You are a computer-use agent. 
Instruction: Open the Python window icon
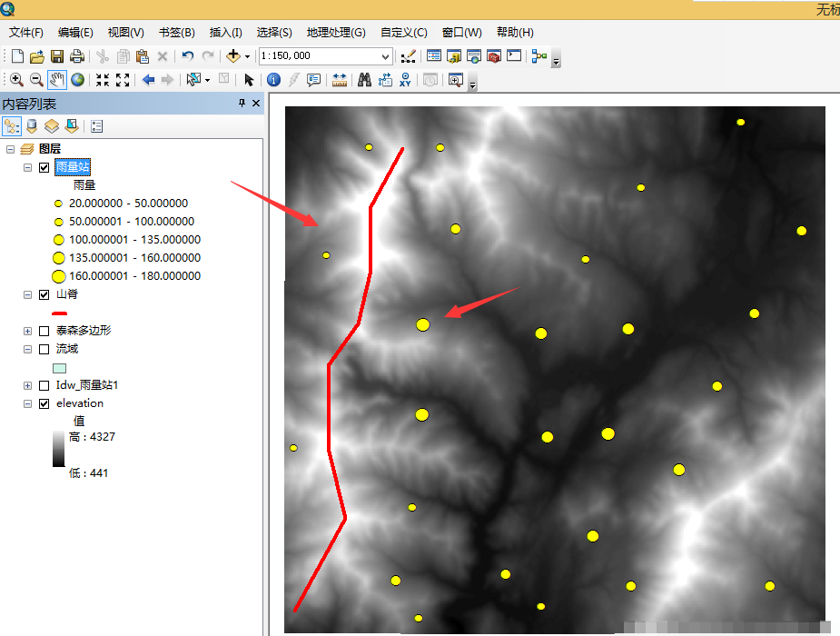(x=514, y=55)
